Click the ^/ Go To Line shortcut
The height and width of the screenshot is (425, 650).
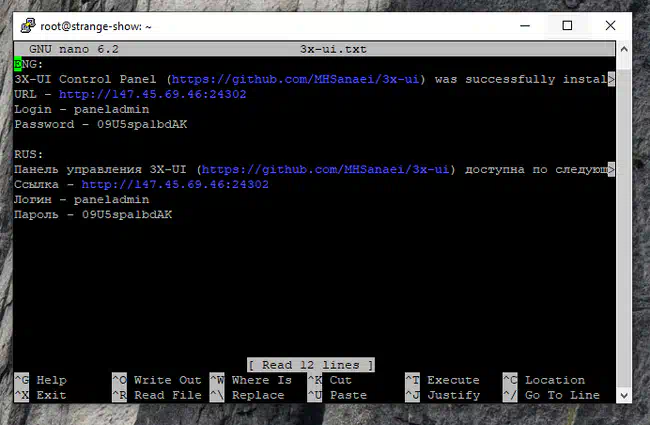point(551,395)
